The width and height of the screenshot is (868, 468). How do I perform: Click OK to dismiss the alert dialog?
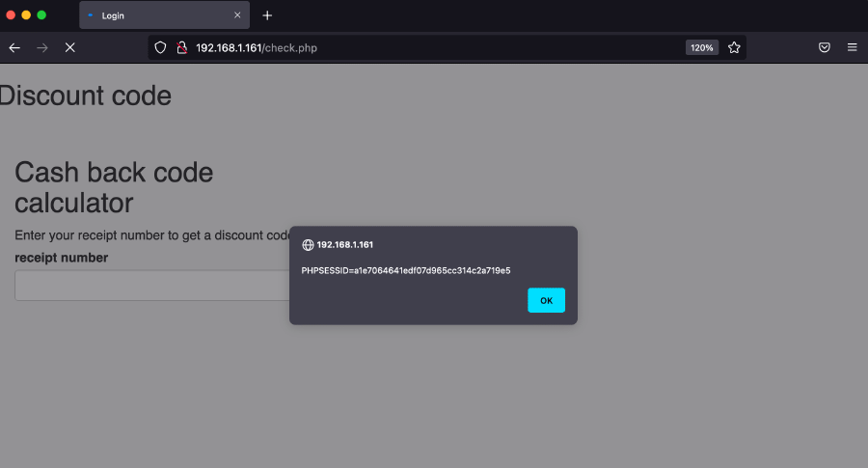[x=546, y=300]
